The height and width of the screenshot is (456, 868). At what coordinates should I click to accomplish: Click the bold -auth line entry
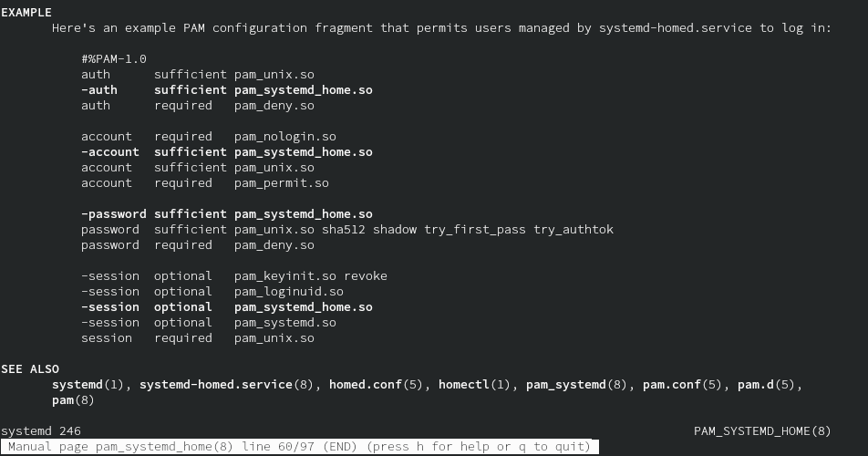click(226, 90)
